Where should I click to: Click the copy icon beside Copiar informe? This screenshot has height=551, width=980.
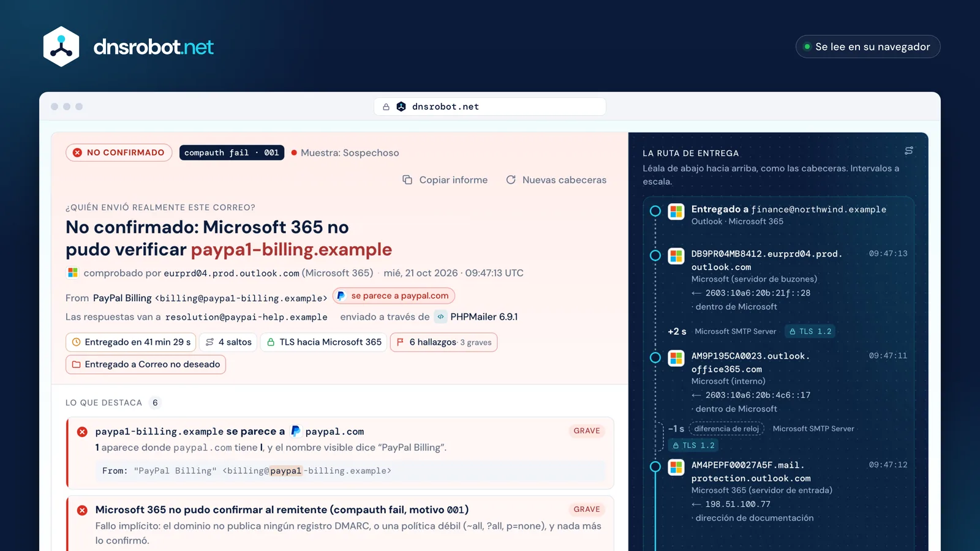click(x=407, y=180)
